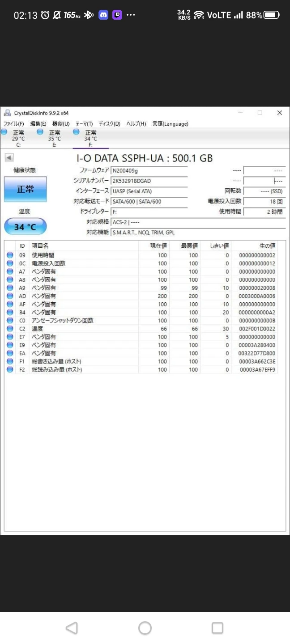Select the 使用時間 attribute name
Viewport: 290px width, 644px height.
(x=43, y=255)
